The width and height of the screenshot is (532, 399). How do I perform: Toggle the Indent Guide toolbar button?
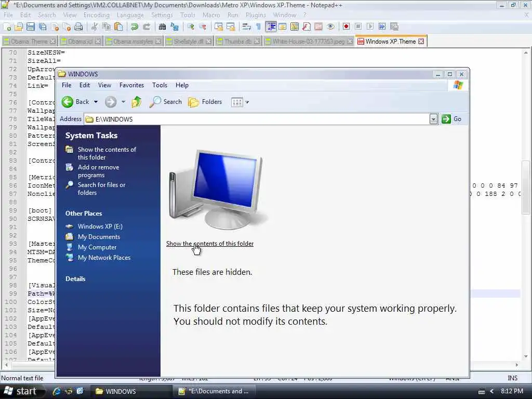tap(271, 26)
